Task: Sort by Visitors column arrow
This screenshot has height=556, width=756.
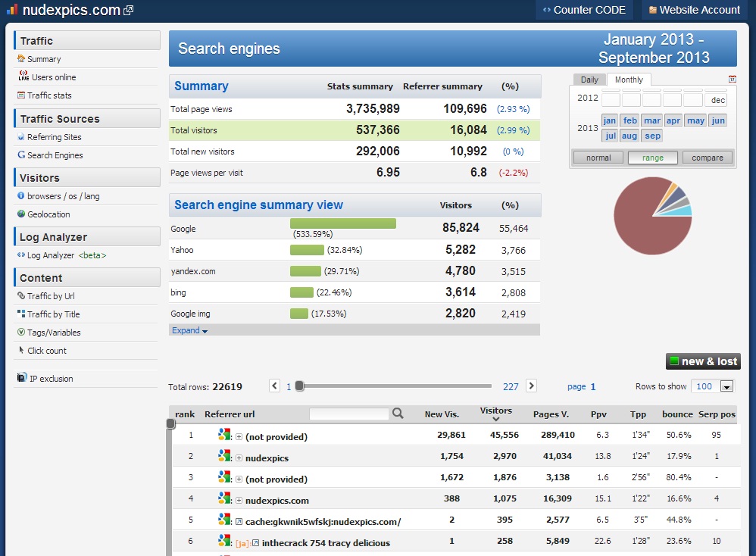Action: click(x=495, y=419)
